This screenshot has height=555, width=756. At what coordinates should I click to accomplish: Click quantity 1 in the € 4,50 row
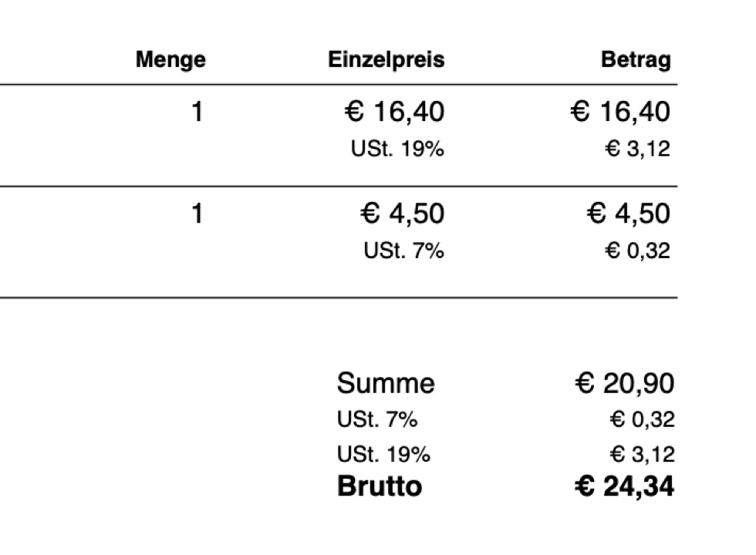197,214
